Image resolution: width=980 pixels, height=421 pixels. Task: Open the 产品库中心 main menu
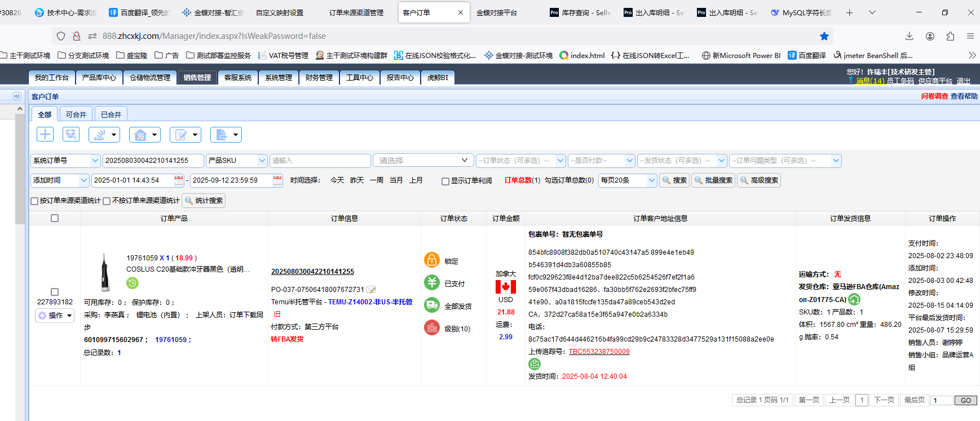(x=99, y=78)
